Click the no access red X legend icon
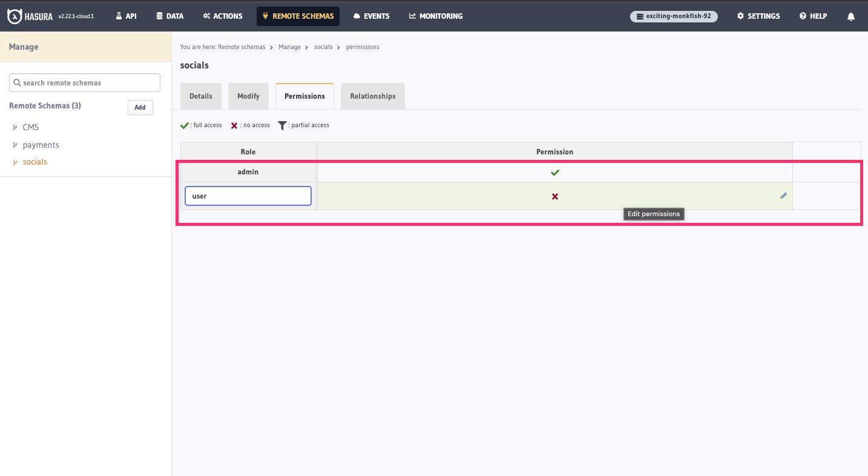Image resolution: width=868 pixels, height=476 pixels. [234, 125]
